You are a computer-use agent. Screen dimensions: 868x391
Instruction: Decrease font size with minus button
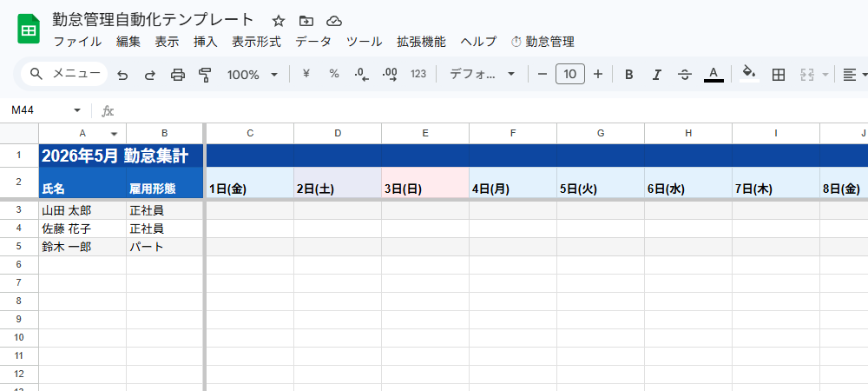point(542,74)
